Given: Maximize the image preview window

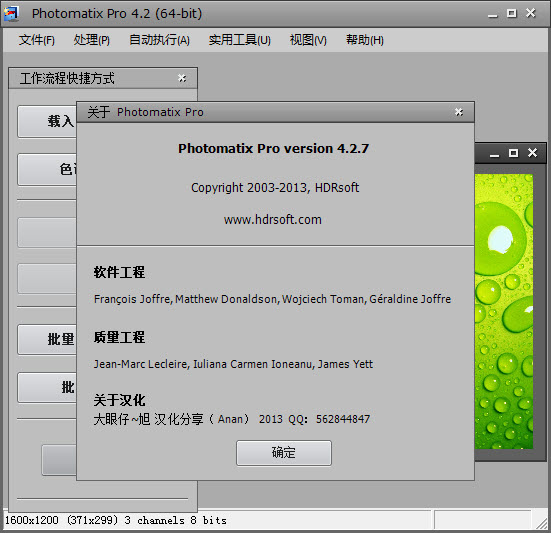Looking at the screenshot, I should click(513, 153).
